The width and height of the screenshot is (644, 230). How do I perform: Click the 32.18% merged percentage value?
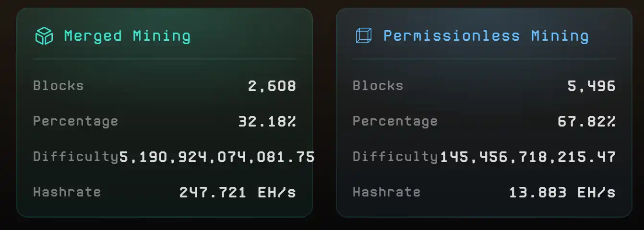tap(267, 122)
